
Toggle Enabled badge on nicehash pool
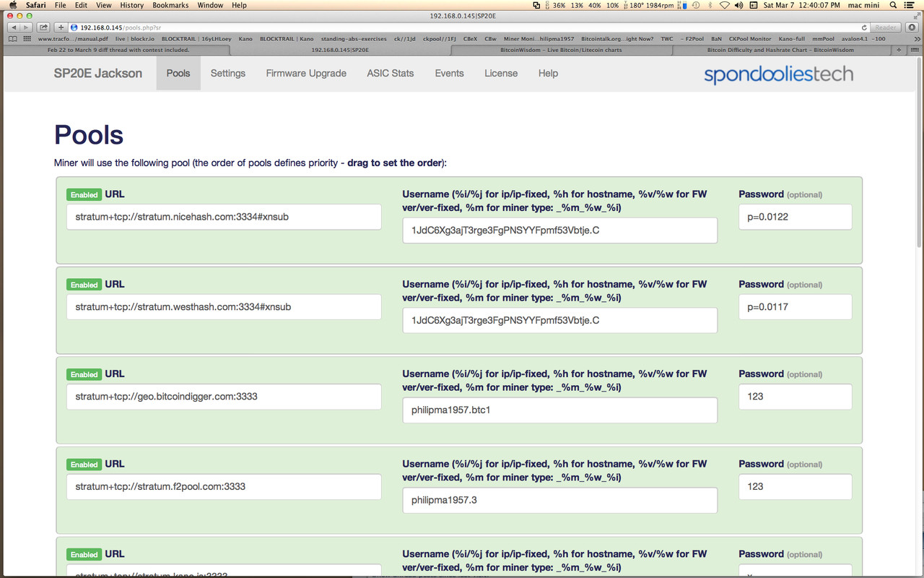click(x=84, y=195)
